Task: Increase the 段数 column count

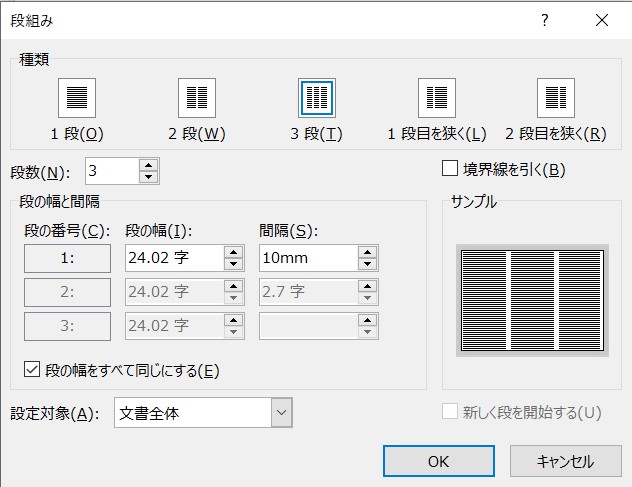Action: [x=149, y=165]
